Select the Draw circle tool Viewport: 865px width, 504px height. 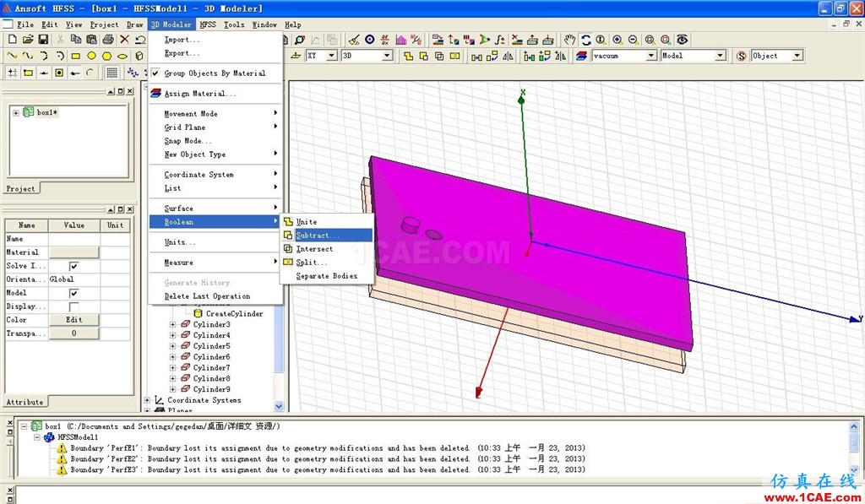pyautogui.click(x=91, y=56)
